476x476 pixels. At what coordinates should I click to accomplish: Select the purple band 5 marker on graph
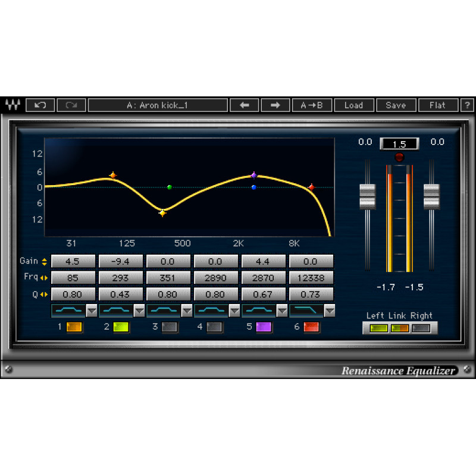[254, 175]
